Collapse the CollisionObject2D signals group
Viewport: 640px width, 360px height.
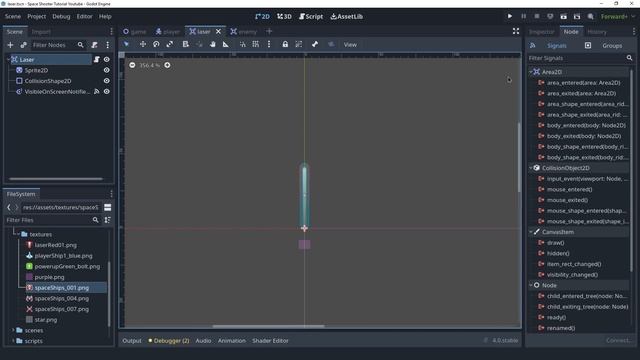coord(531,168)
